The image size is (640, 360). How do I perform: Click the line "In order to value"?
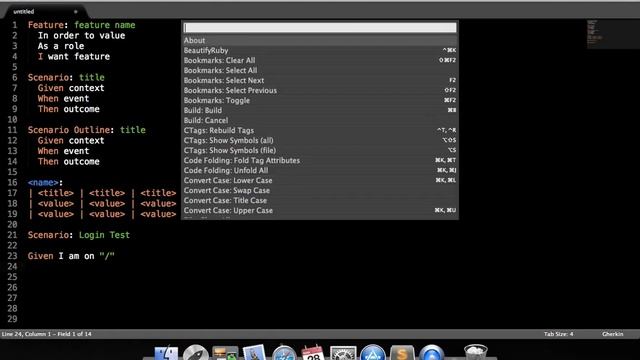82,36
